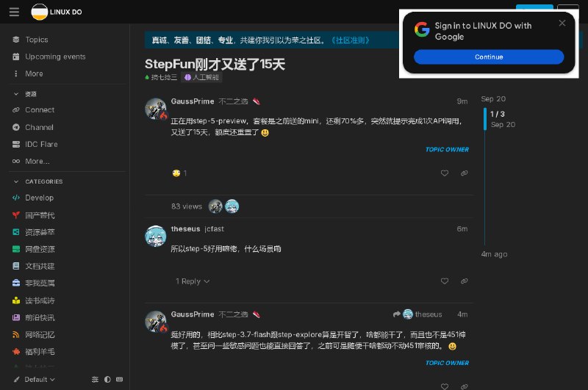The image size is (588, 390).
Task: Collapse the 资源 sidebar section
Action: pyautogui.click(x=25, y=94)
